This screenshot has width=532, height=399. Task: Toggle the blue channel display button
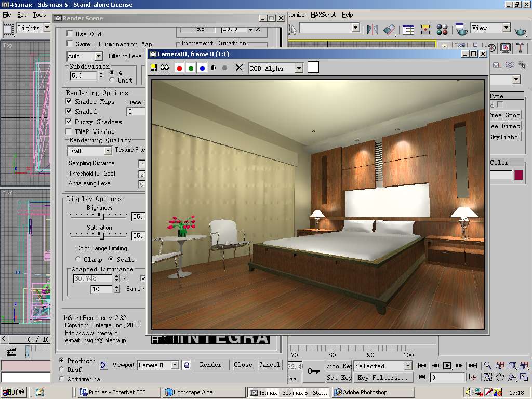[202, 68]
